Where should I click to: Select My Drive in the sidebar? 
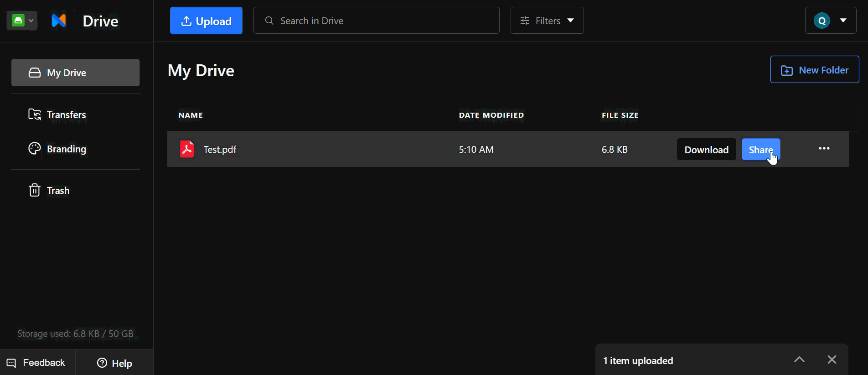click(76, 73)
